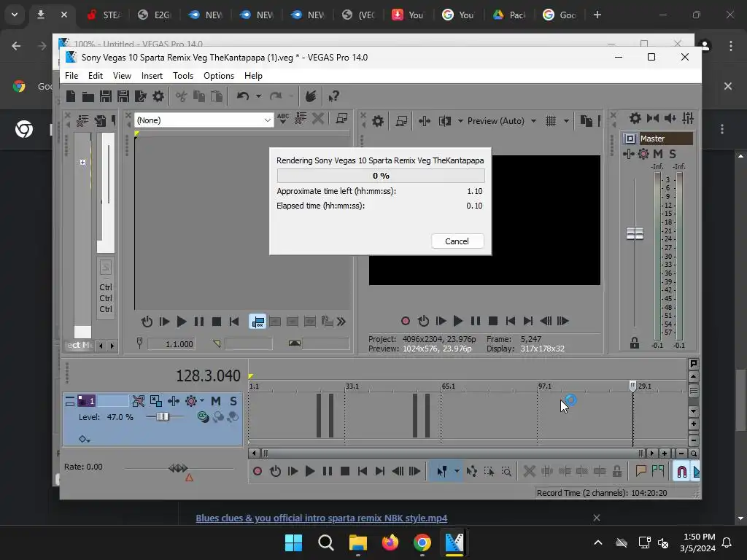Click the split screen view icon in preview
The width and height of the screenshot is (747, 560).
point(445,121)
